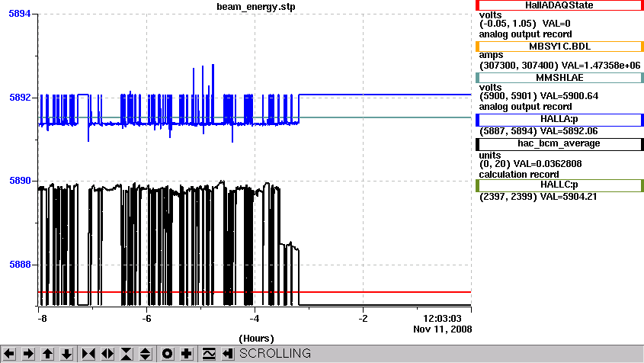Click the 5890 y-axis label
This screenshot has height=363, width=644.
pyautogui.click(x=20, y=181)
